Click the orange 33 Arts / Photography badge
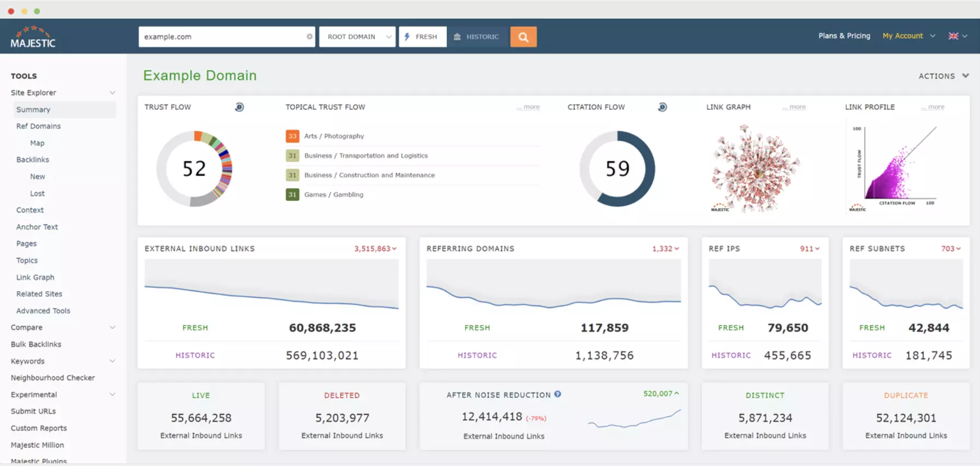Viewport: 980px width, 466px height. point(292,136)
